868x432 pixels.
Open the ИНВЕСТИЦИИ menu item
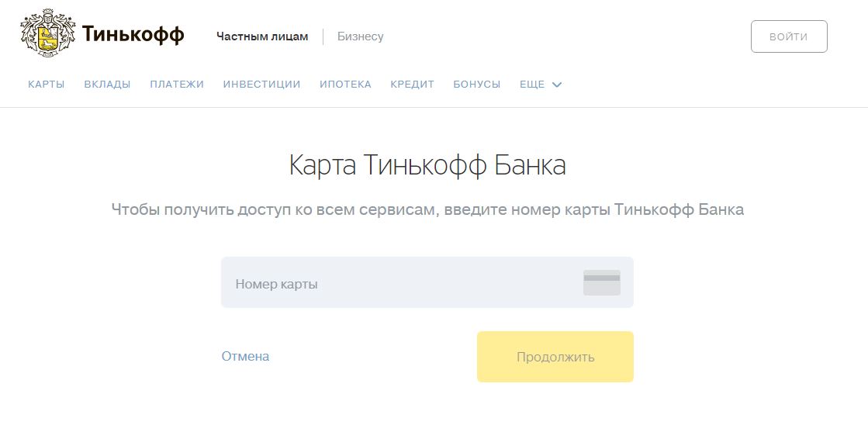tap(262, 85)
